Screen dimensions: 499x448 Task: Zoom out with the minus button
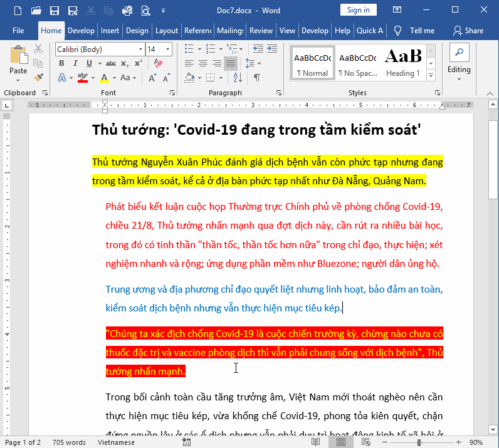coord(385,442)
